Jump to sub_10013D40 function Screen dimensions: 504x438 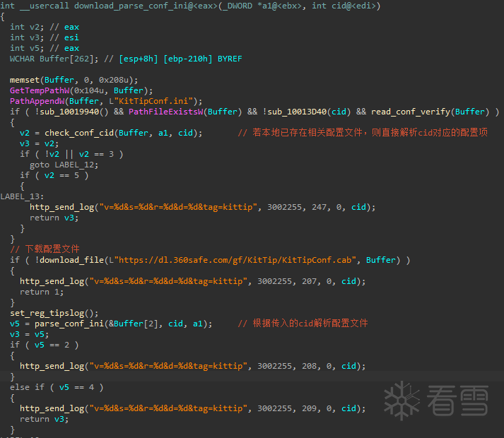297,112
